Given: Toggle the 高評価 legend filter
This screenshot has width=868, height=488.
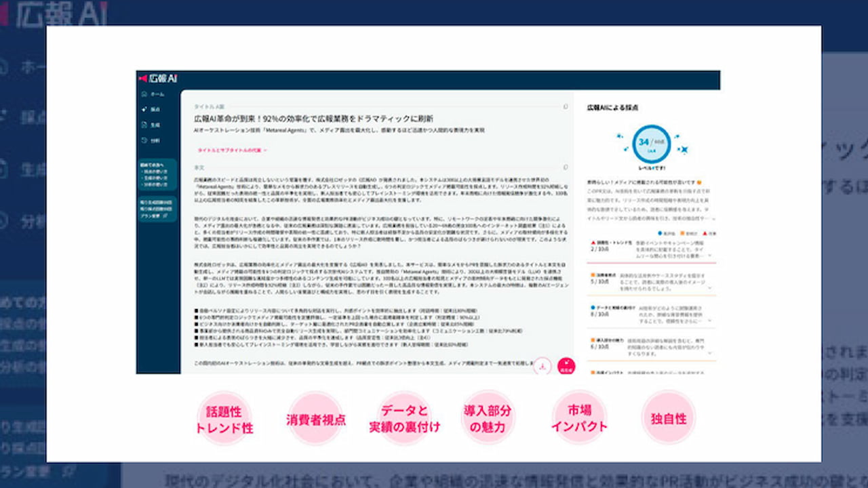Looking at the screenshot, I should pyautogui.click(x=659, y=232).
